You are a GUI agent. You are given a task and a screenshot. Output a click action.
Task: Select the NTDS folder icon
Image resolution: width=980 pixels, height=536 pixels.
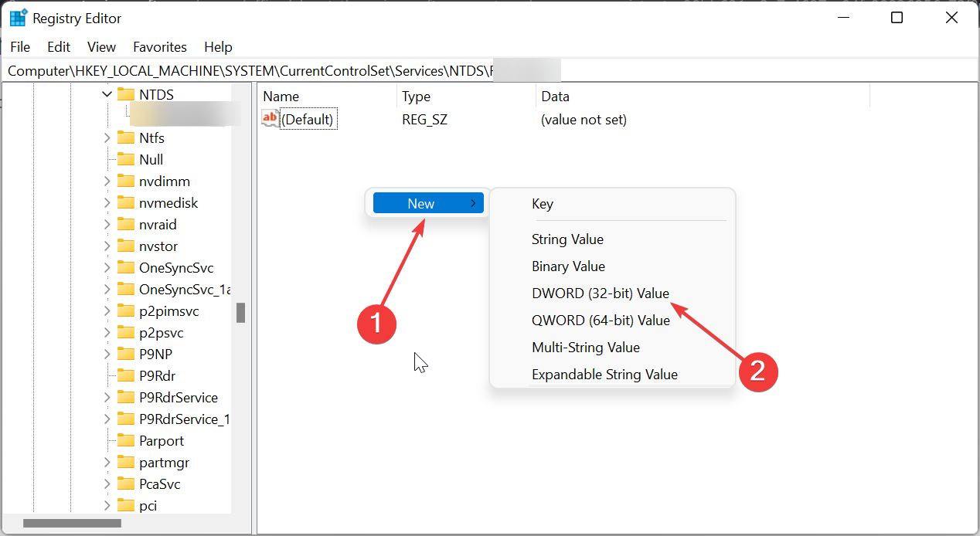click(x=126, y=94)
